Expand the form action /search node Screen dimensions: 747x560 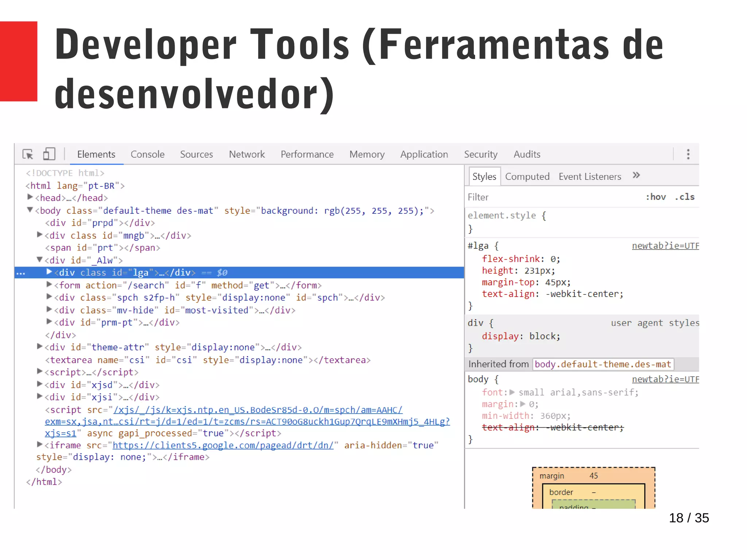[49, 284]
